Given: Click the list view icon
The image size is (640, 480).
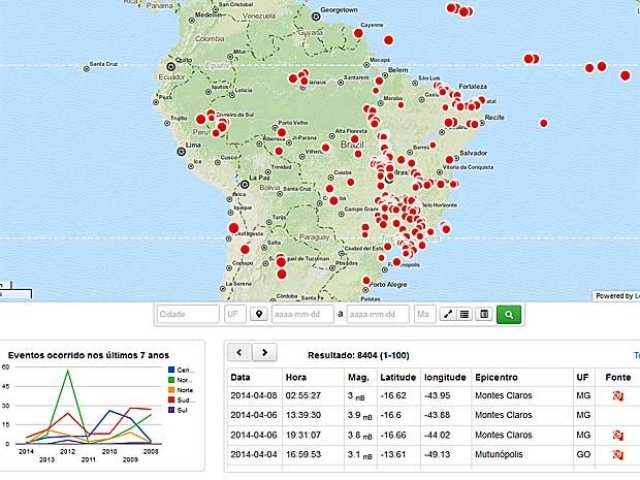Looking at the screenshot, I should point(465,314).
